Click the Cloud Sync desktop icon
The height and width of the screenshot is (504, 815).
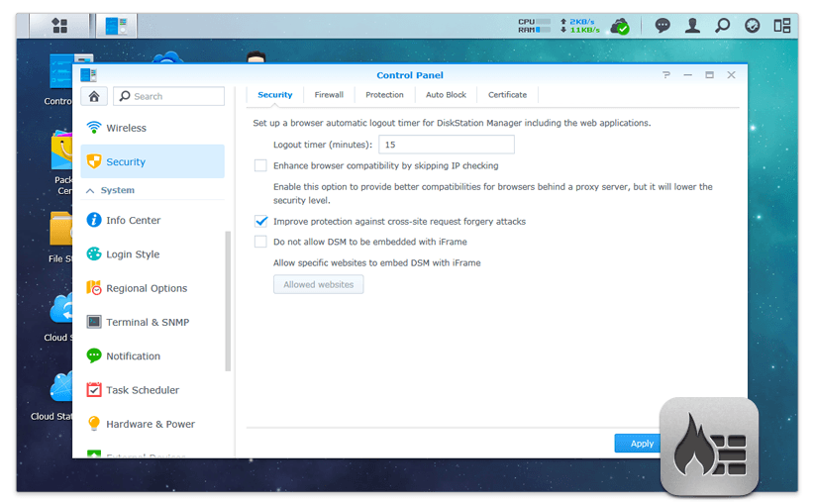[60, 309]
